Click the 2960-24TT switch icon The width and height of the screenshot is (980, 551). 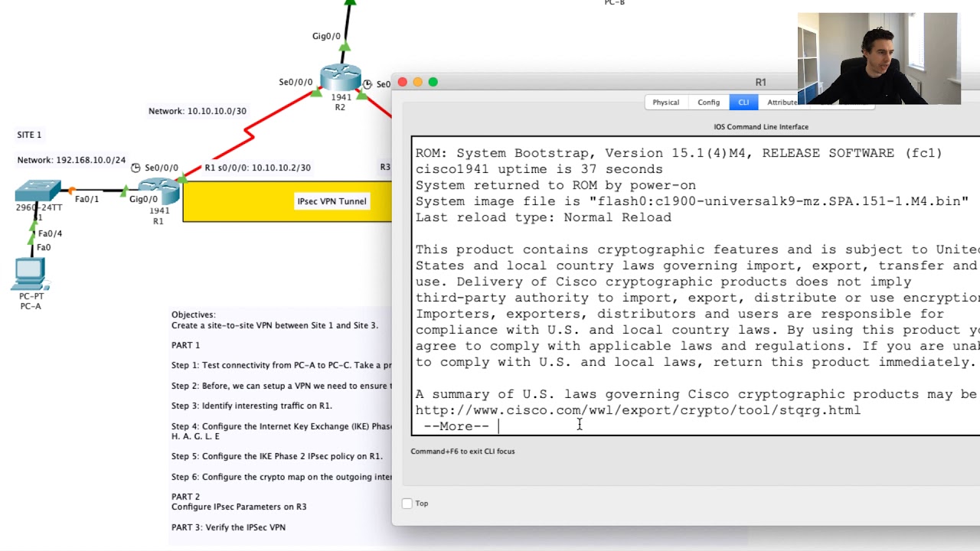38,191
